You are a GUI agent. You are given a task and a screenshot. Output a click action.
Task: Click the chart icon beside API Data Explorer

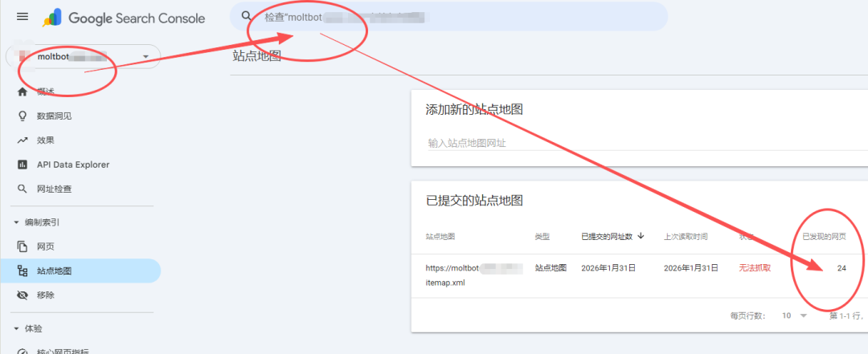point(23,165)
